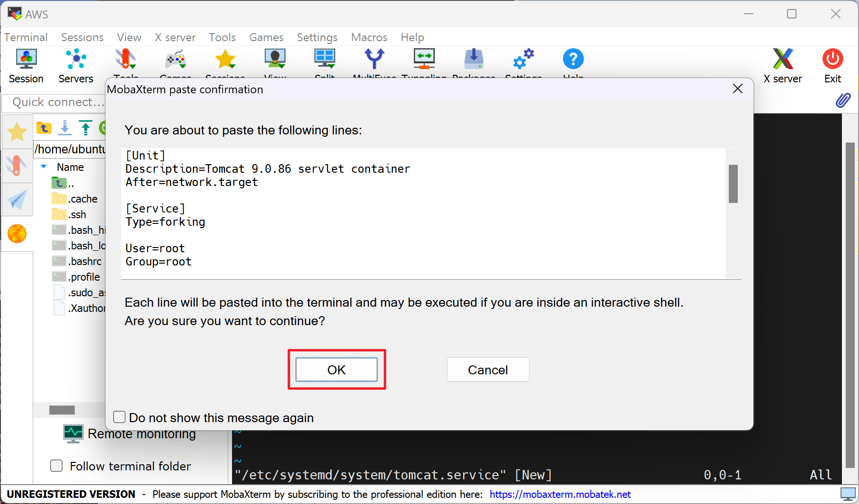Click the Exit power icon

[x=832, y=66]
